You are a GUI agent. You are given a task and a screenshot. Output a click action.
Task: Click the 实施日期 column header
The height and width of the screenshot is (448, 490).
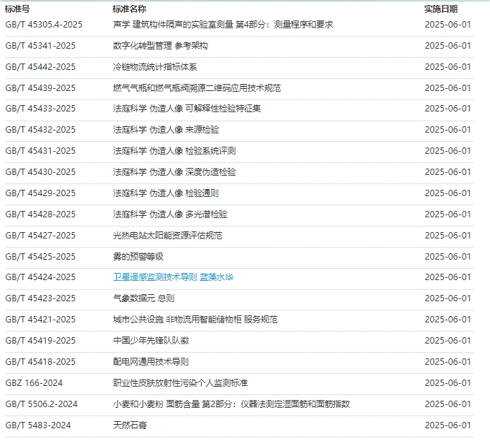coord(441,9)
